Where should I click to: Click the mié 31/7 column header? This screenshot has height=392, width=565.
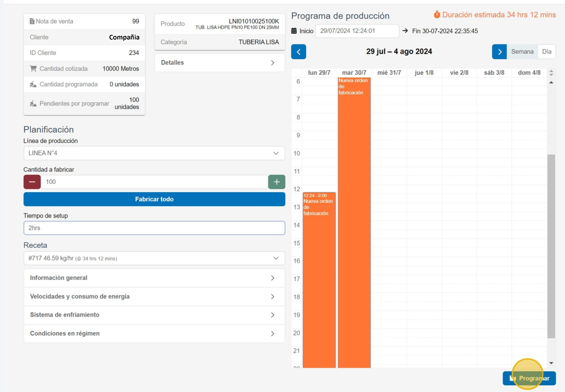pyautogui.click(x=389, y=73)
